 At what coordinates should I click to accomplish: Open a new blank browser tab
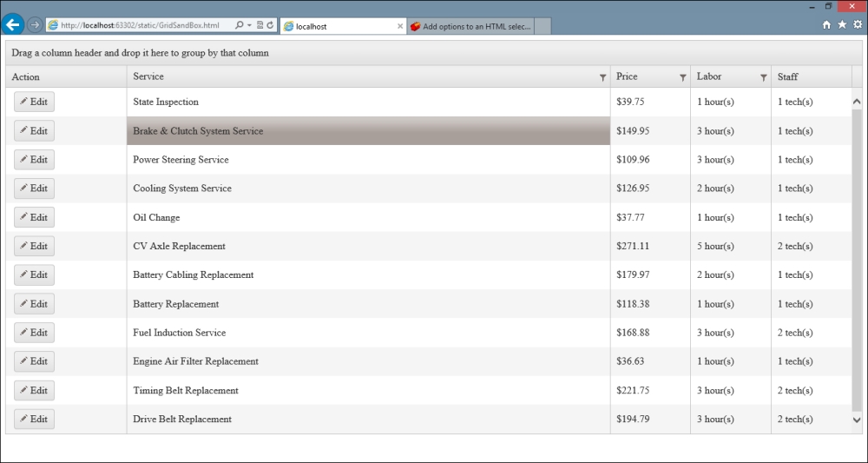(543, 26)
